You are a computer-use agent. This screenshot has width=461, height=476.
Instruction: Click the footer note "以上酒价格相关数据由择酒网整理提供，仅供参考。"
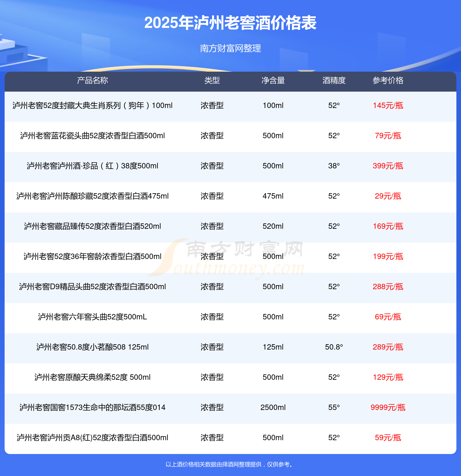[230, 464]
